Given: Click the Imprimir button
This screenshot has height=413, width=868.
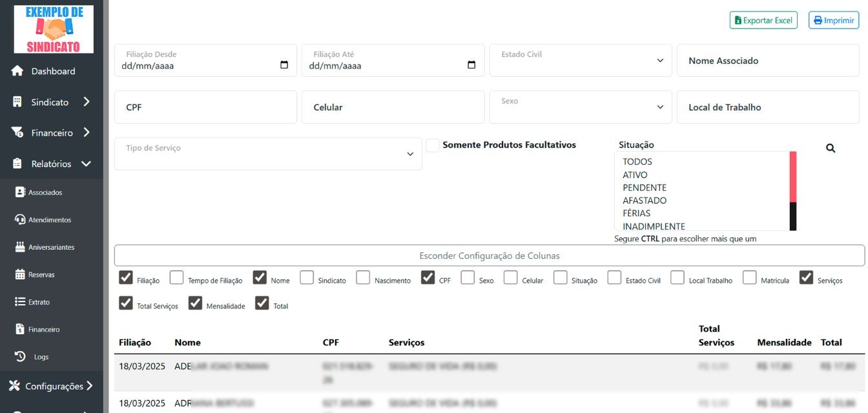Looking at the screenshot, I should tap(834, 20).
